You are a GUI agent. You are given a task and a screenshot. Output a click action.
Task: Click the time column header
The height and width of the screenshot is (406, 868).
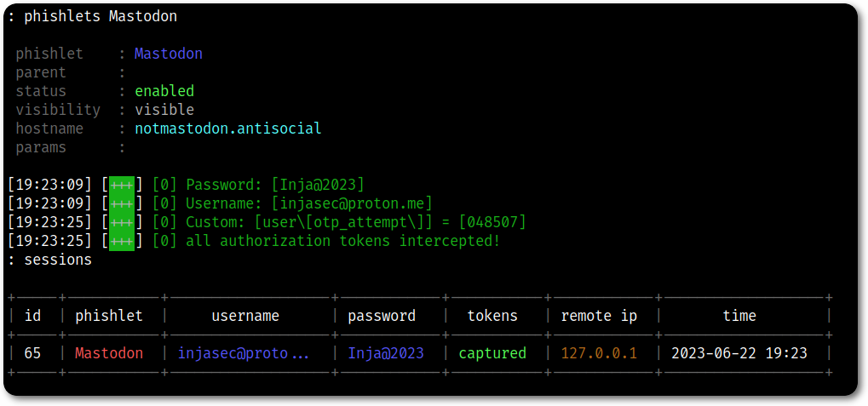coord(739,316)
